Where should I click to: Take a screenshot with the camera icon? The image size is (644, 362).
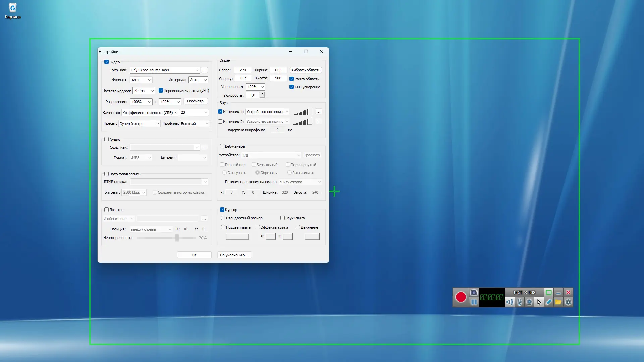[474, 292]
